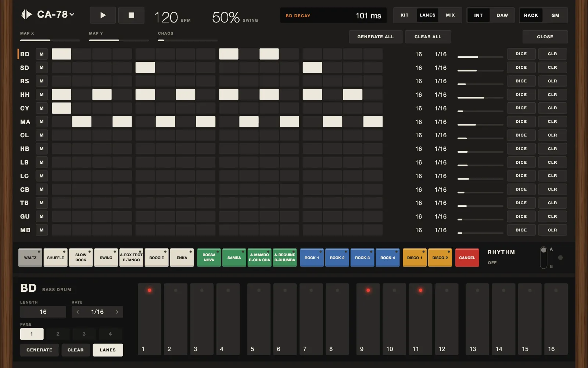The image size is (588, 368).
Task: Choose the ROCK-1 rhythm preset
Action: click(312, 258)
